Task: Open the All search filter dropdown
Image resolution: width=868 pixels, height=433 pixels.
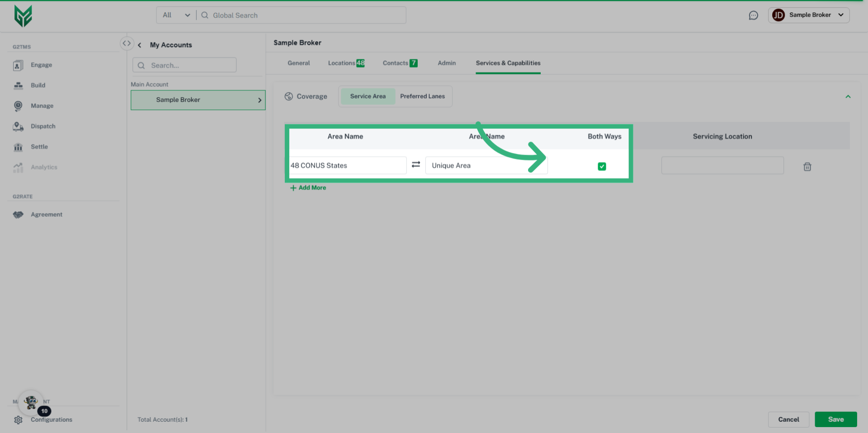Action: pos(176,15)
